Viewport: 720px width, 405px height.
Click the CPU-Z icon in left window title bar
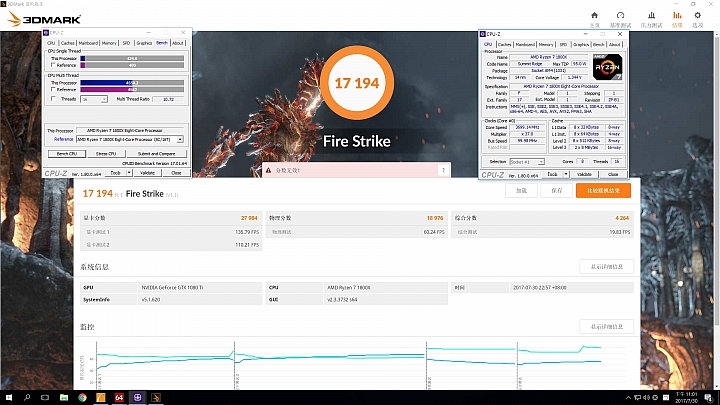[x=46, y=33]
